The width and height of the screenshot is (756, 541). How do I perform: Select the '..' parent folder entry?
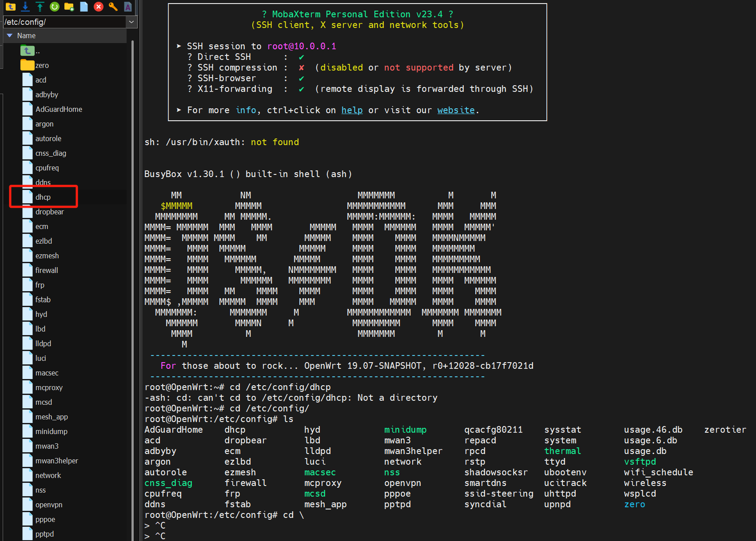[x=30, y=51]
